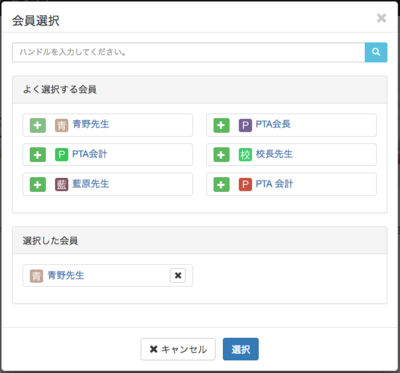The height and width of the screenshot is (373, 400).
Task: Add PTA会計 with the green plus icon
Action: (38, 155)
